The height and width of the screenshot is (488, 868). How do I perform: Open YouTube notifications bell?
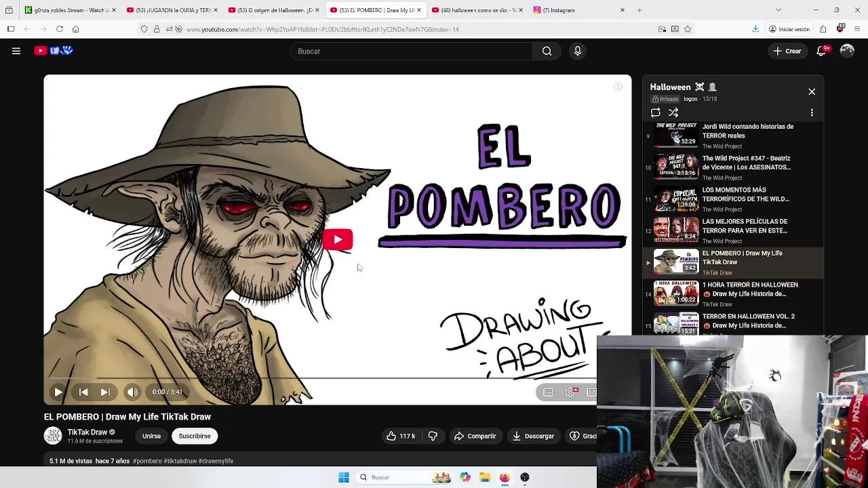tap(822, 51)
